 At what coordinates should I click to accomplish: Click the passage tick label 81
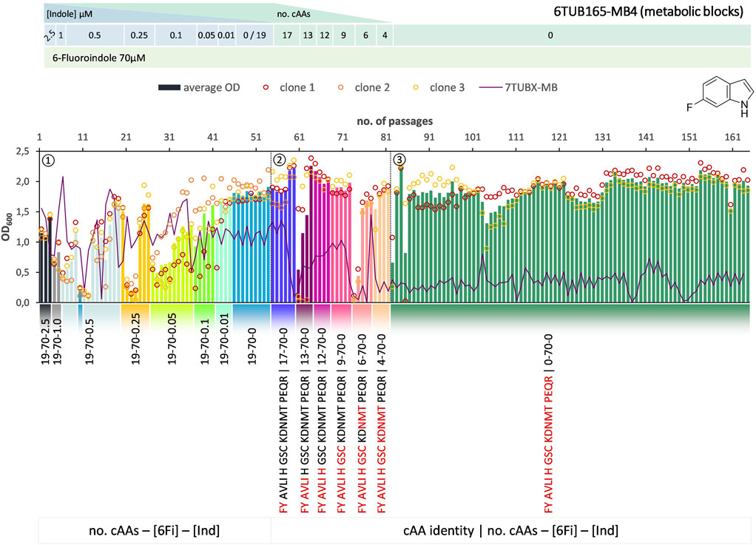tap(385, 137)
